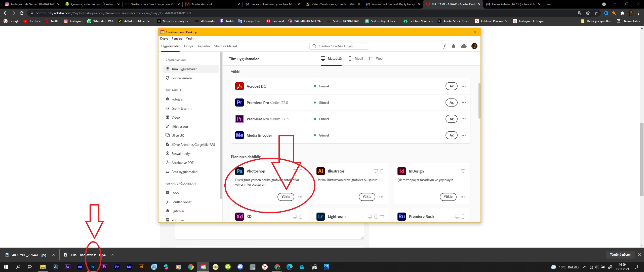The width and height of the screenshot is (644, 272).
Task: Open the notifications bell in Creative Cloud
Action: pos(453,46)
